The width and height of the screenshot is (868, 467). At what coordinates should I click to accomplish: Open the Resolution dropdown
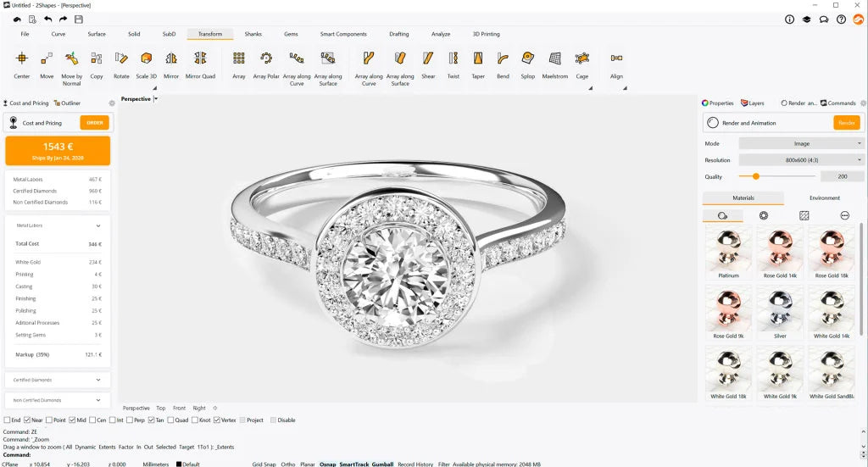pos(801,160)
